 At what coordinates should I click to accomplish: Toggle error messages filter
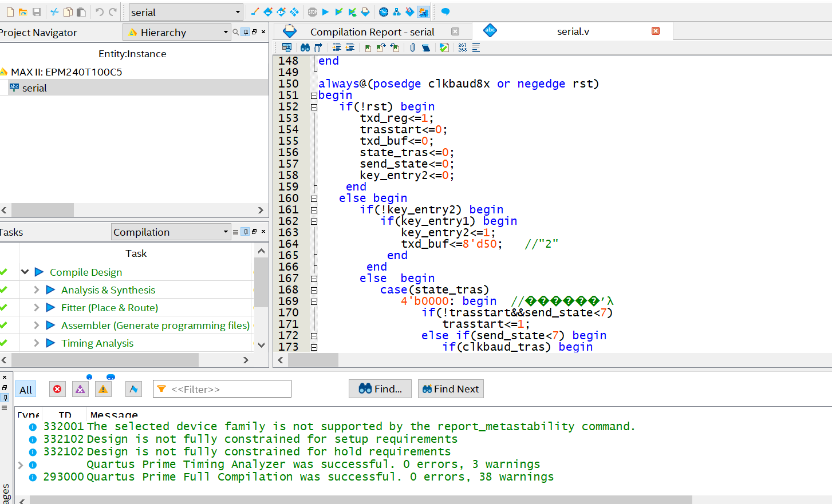tap(57, 390)
